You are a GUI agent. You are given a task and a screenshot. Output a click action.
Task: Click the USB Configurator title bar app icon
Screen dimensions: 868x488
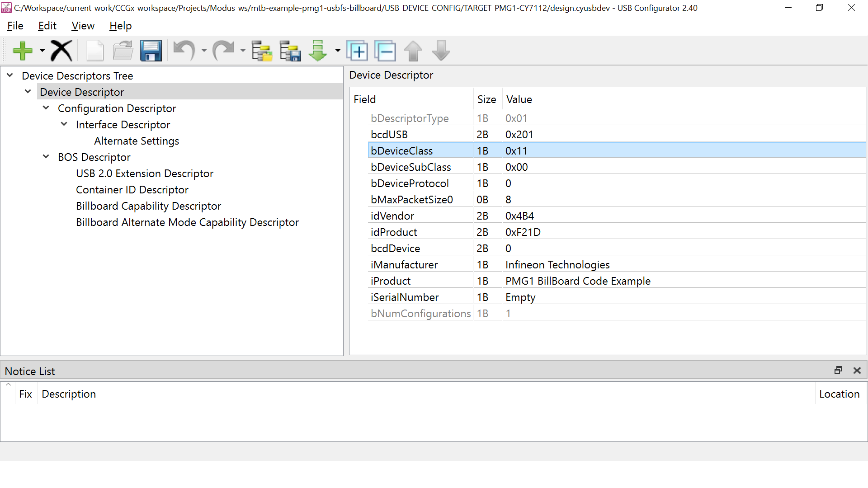tap(6, 8)
